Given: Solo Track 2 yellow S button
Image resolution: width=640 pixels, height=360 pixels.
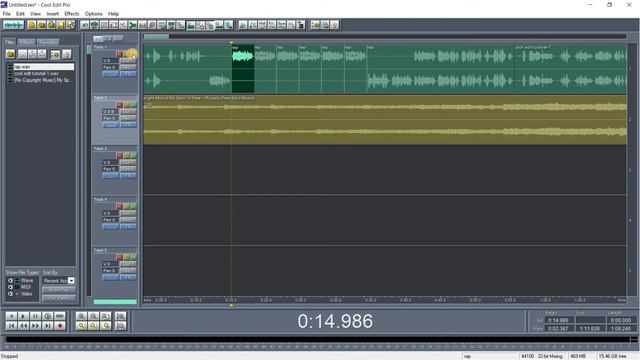Looking at the screenshot, I should (x=126, y=105).
